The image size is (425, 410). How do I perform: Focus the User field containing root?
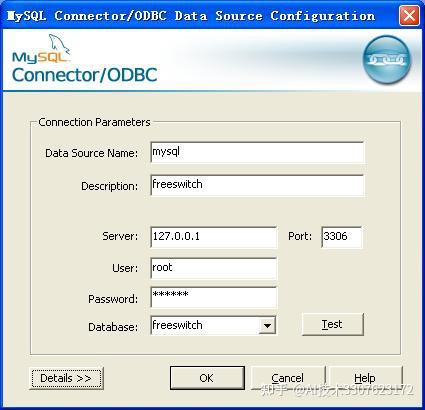pyautogui.click(x=213, y=268)
